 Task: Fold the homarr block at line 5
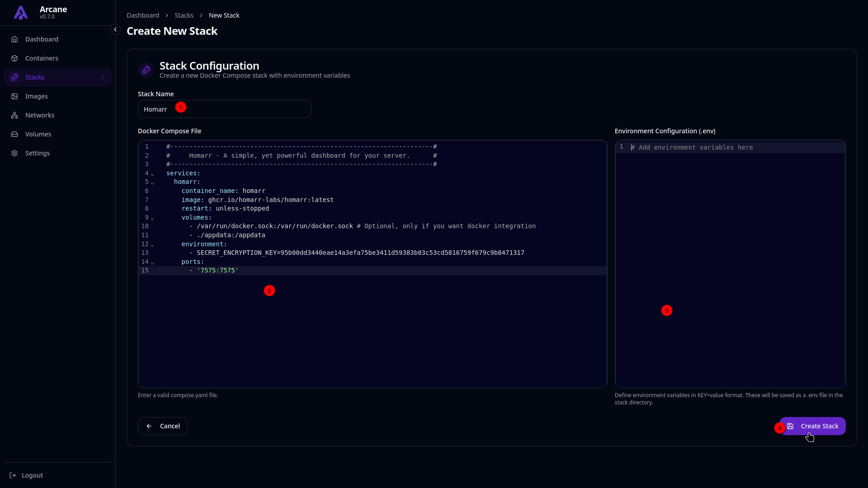(x=152, y=183)
